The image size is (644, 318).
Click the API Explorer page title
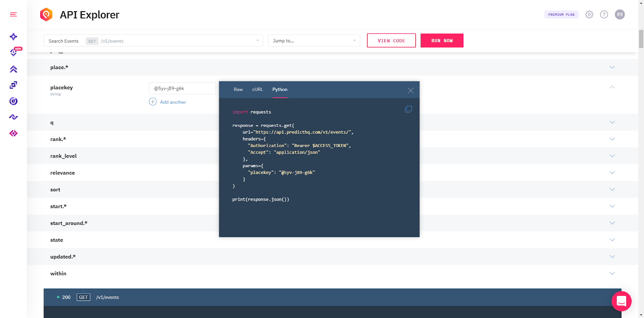pos(90,15)
